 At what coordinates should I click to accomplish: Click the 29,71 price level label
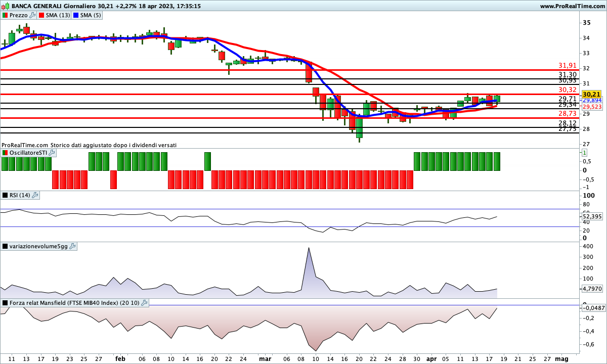(x=568, y=99)
